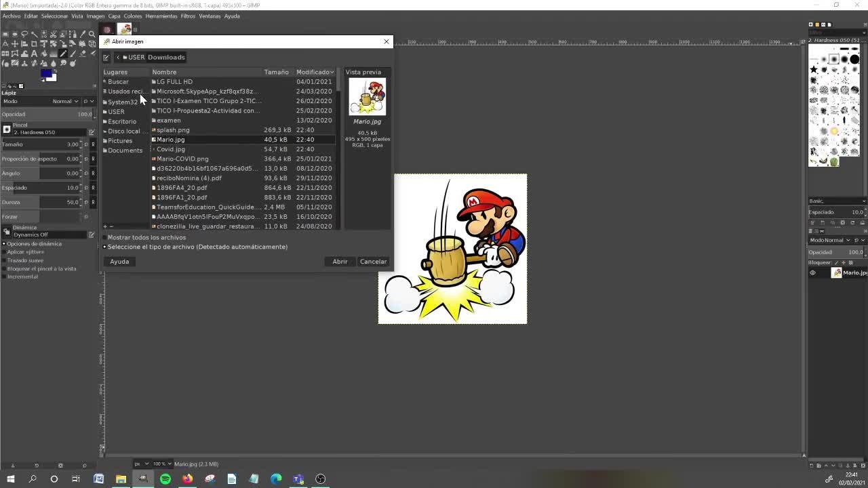Enable the Incremental checkbox
868x488 pixels.
(4, 277)
